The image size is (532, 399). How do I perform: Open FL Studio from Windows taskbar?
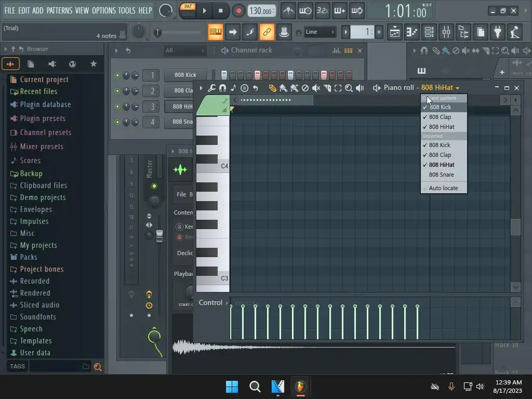click(x=300, y=387)
